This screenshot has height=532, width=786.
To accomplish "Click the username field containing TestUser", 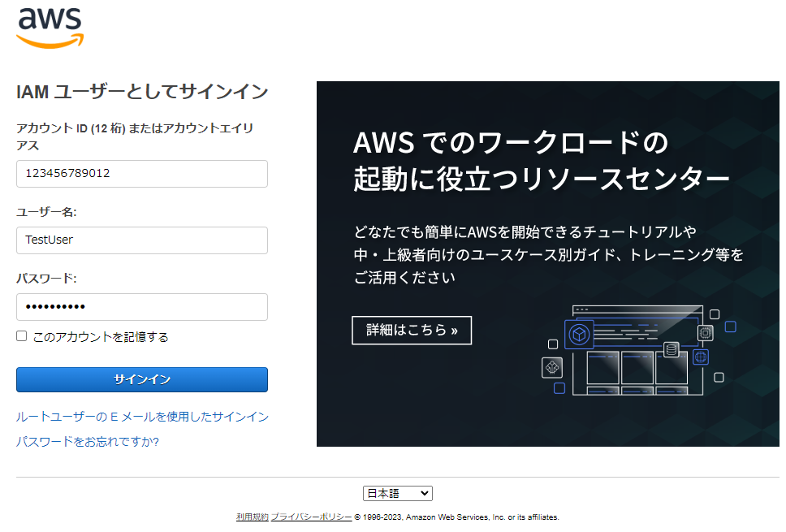I will point(142,240).
